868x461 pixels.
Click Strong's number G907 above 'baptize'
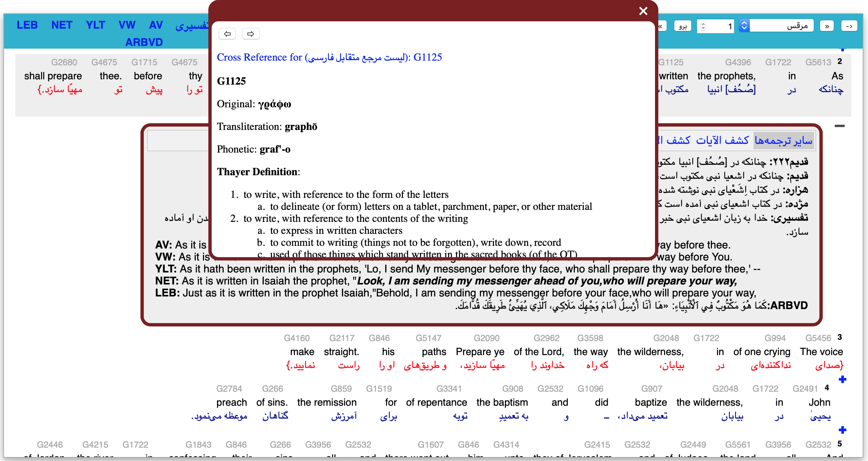(652, 389)
